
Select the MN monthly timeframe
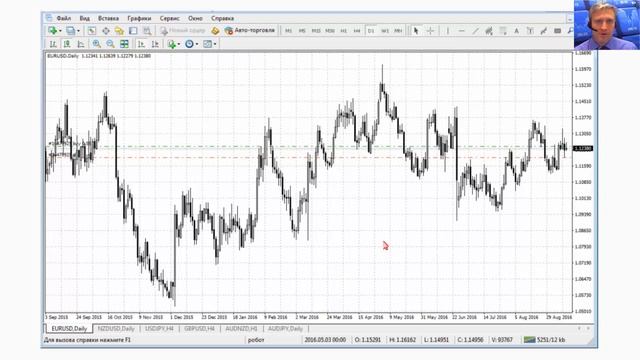(398, 31)
